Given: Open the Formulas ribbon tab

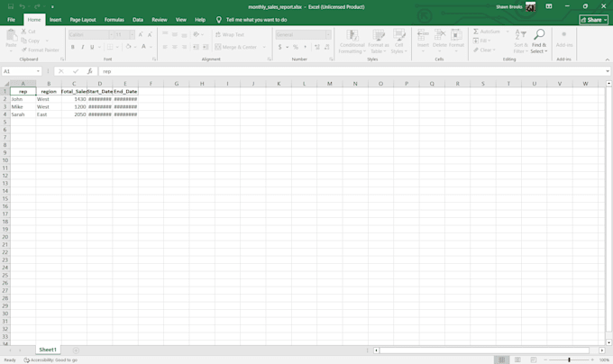Looking at the screenshot, I should (114, 20).
